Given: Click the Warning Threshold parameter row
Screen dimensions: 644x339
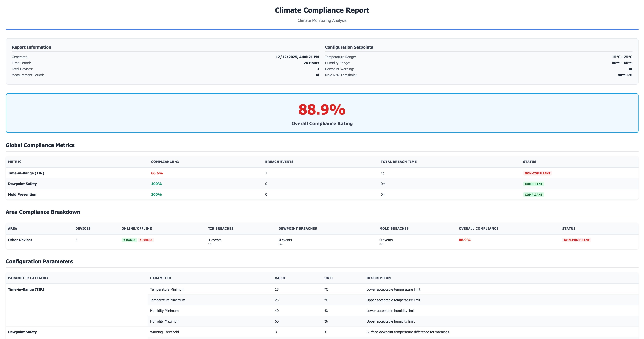Looking at the screenshot, I should point(164,332).
